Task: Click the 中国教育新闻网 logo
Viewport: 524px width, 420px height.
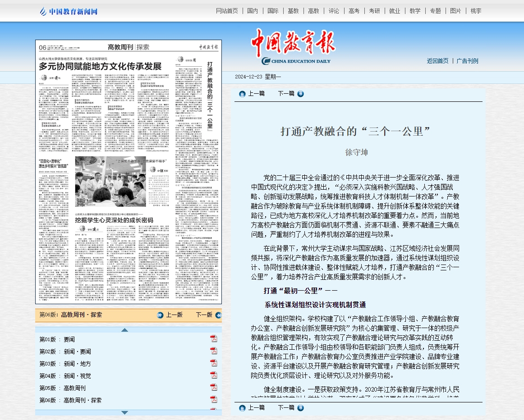Action: (69, 11)
